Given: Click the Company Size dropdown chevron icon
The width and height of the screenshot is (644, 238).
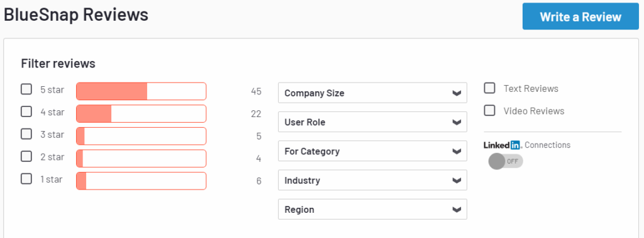Looking at the screenshot, I should click(x=457, y=93).
